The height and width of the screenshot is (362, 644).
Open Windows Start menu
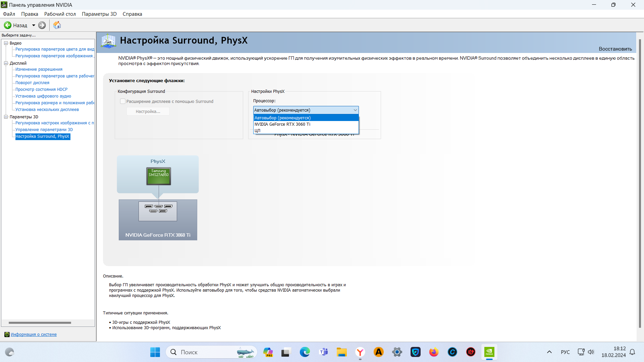pos(155,352)
